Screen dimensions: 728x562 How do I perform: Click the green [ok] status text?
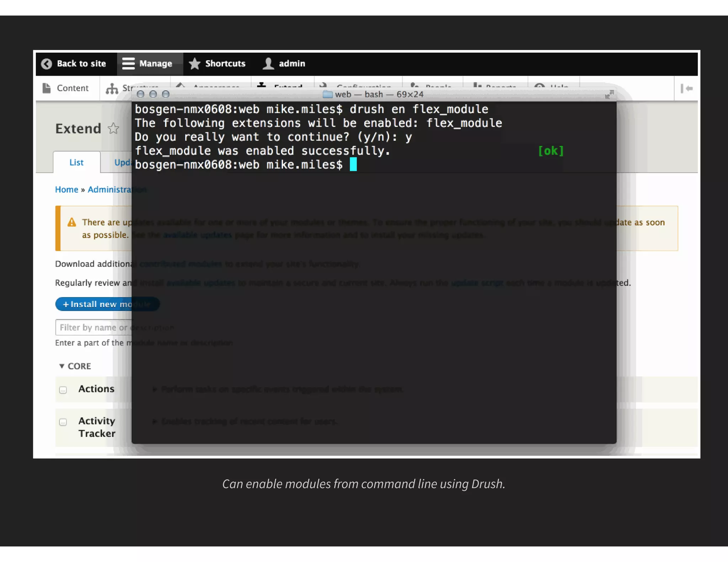(x=551, y=151)
